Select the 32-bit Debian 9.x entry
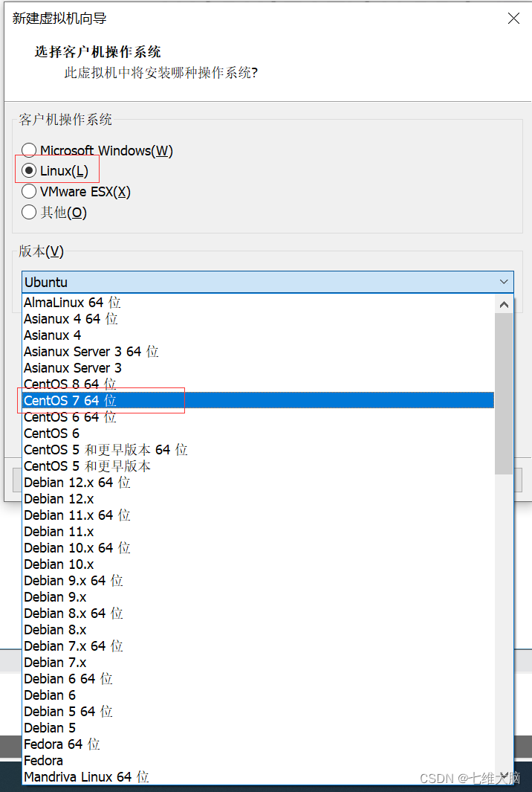Viewport: 532px width, 792px height. point(259,597)
